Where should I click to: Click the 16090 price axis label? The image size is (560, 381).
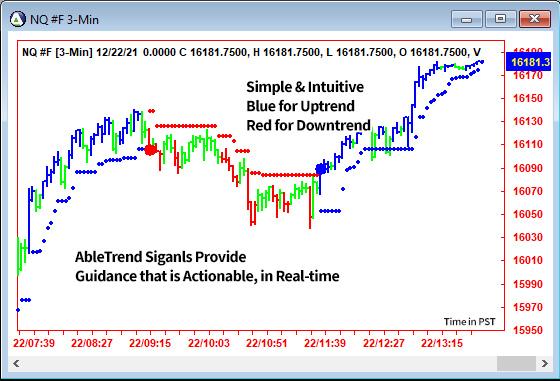coord(528,168)
